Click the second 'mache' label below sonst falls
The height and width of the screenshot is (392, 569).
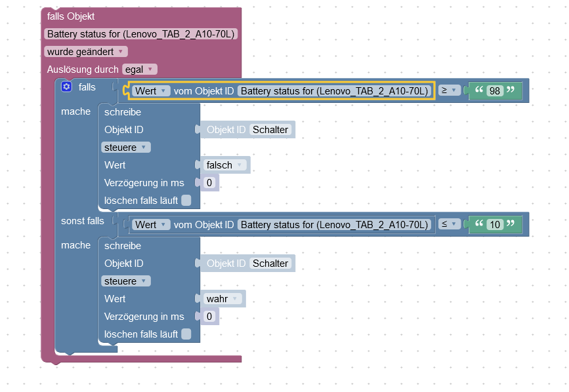pyautogui.click(x=76, y=245)
